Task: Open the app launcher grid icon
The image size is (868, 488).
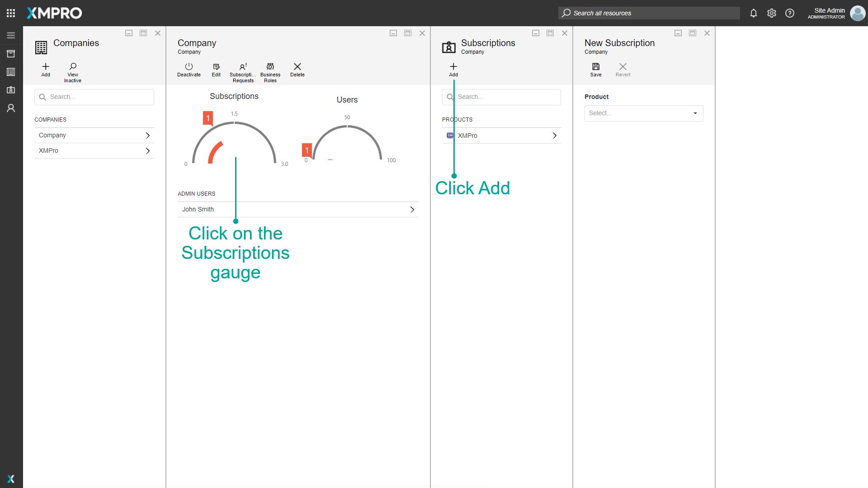Action: (11, 13)
